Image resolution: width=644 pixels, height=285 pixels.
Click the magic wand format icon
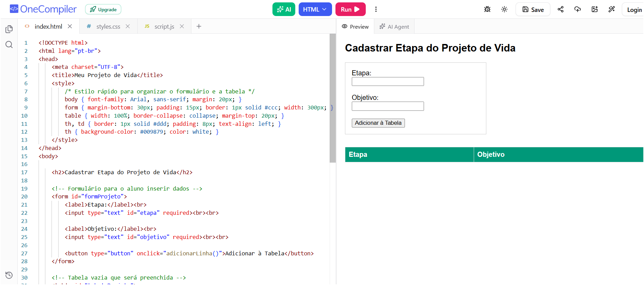(612, 9)
